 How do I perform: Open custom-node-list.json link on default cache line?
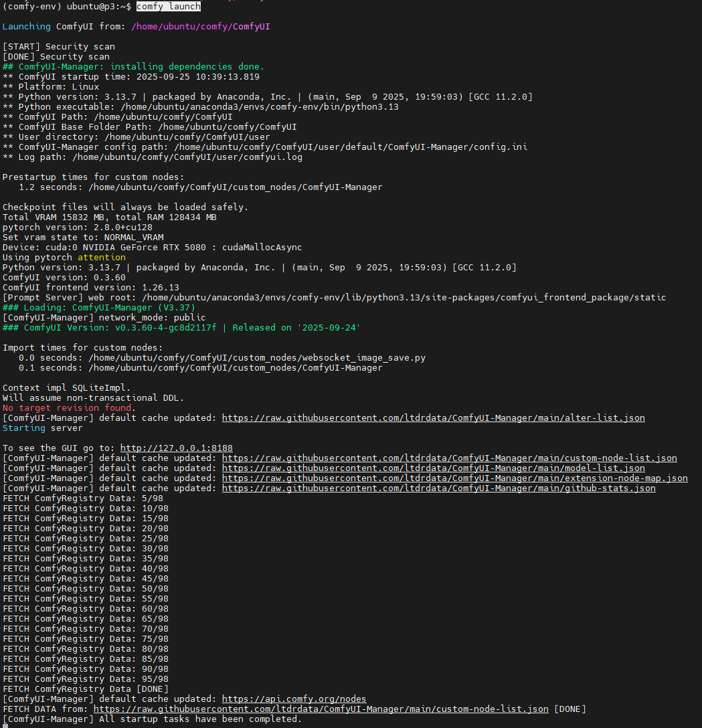pyautogui.click(x=450, y=458)
